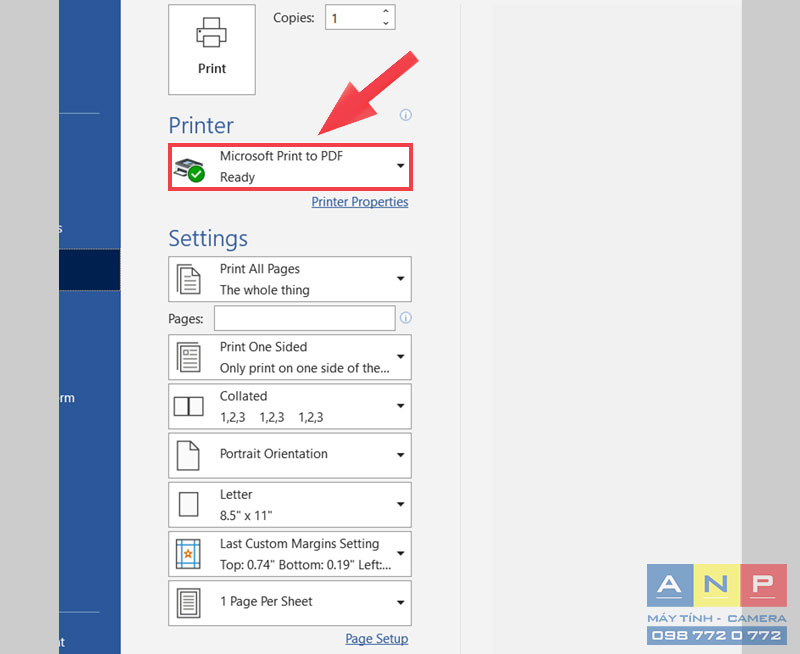Click the 1 Page Per Sheet icon
The height and width of the screenshot is (654, 800).
coord(188,603)
